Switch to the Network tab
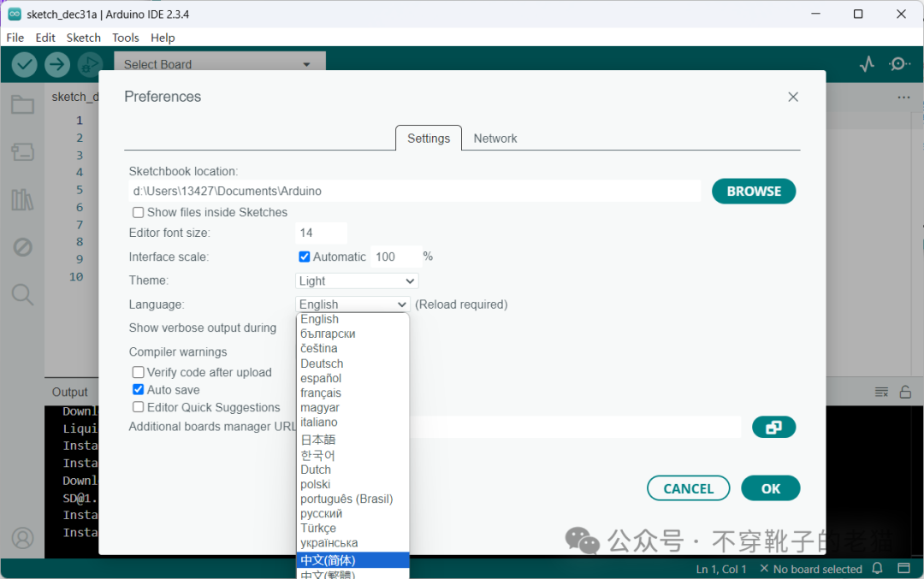The height and width of the screenshot is (579, 924). pyautogui.click(x=495, y=139)
